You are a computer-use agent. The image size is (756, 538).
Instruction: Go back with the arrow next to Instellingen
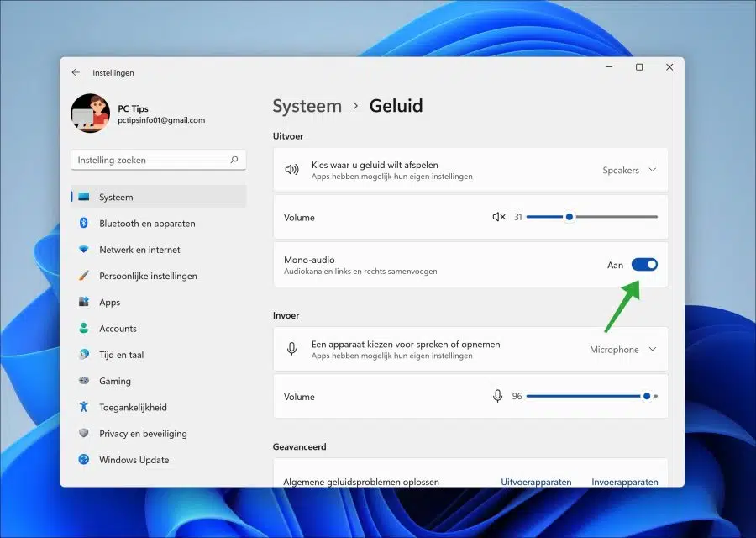point(76,72)
